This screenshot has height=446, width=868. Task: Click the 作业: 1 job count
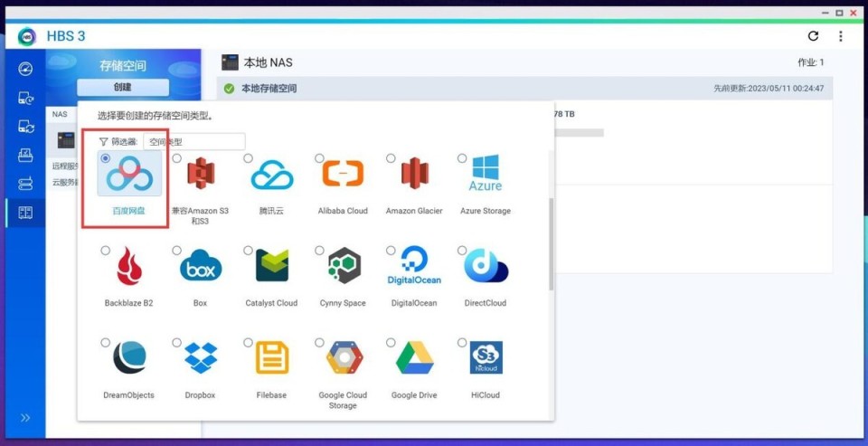(x=810, y=62)
